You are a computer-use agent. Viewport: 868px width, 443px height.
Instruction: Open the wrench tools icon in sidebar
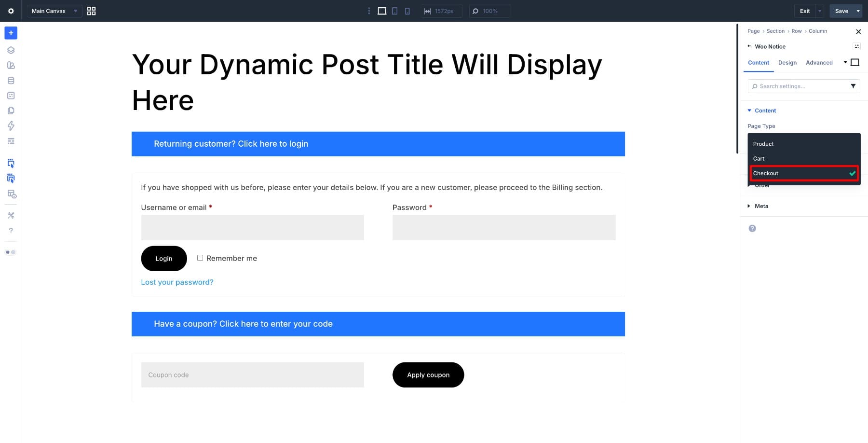[11, 215]
